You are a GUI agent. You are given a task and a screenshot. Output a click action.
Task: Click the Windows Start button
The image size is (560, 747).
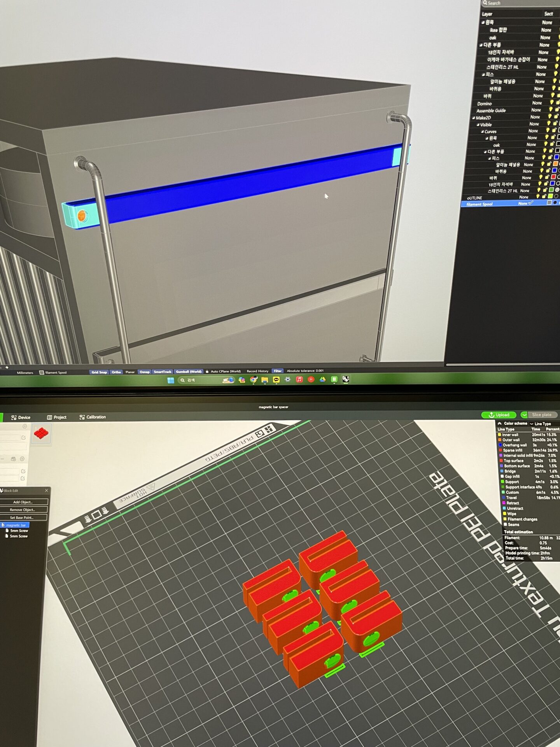click(x=170, y=380)
